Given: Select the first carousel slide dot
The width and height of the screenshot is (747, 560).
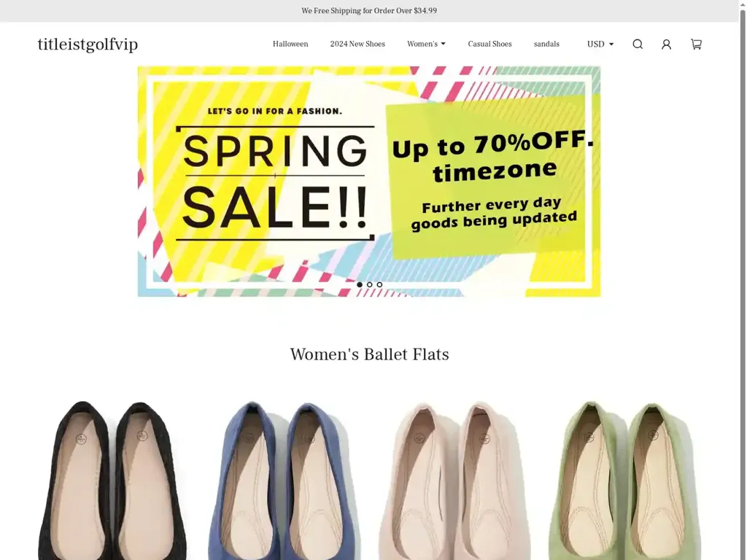Looking at the screenshot, I should (360, 285).
